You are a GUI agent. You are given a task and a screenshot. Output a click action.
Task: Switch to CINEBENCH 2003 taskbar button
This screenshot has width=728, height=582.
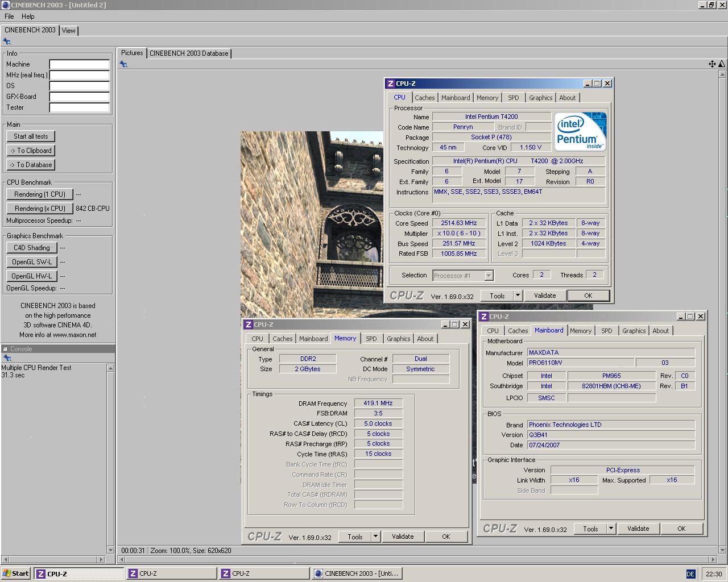coord(357,573)
